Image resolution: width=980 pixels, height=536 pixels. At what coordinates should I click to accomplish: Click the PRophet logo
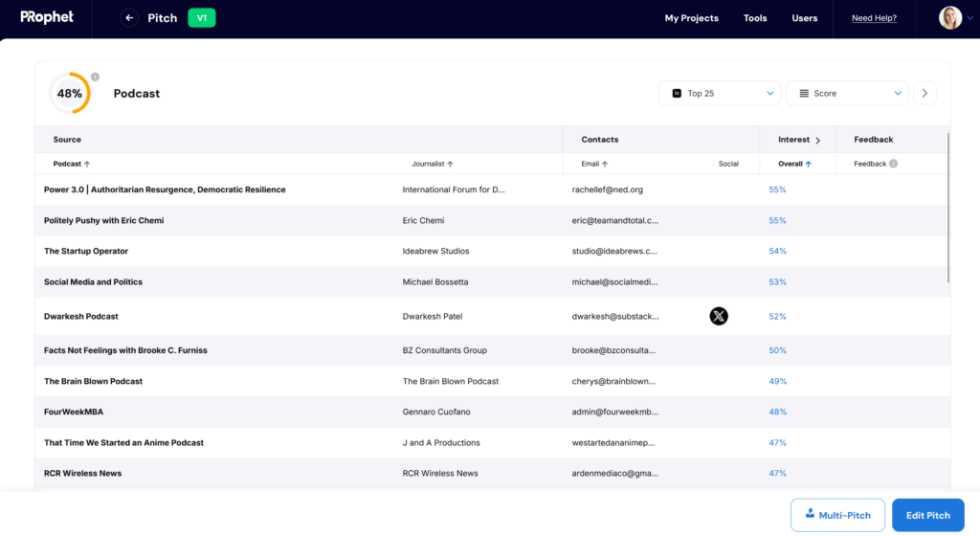click(47, 17)
